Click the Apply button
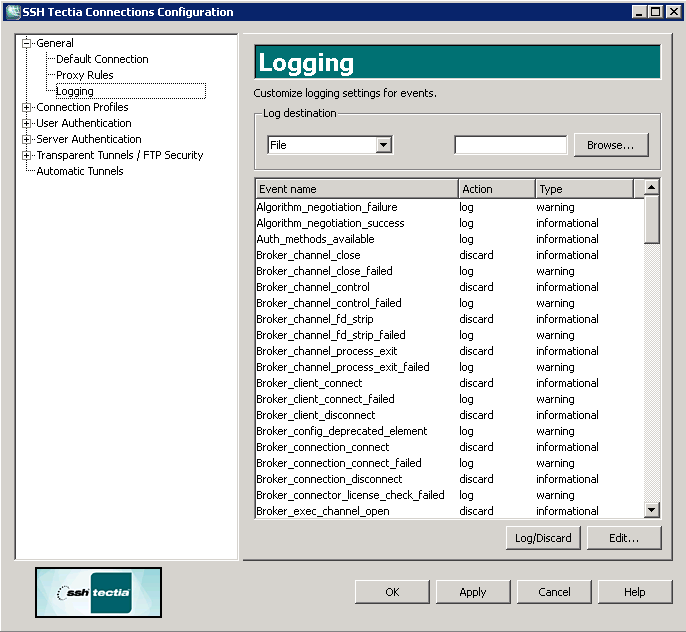Screen dimensions: 686x632 coord(473,592)
